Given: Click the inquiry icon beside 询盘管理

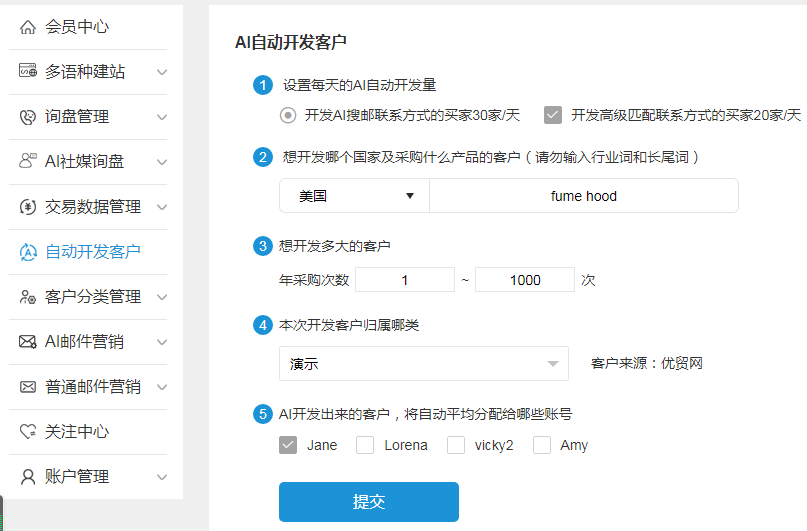Looking at the screenshot, I should tap(28, 117).
